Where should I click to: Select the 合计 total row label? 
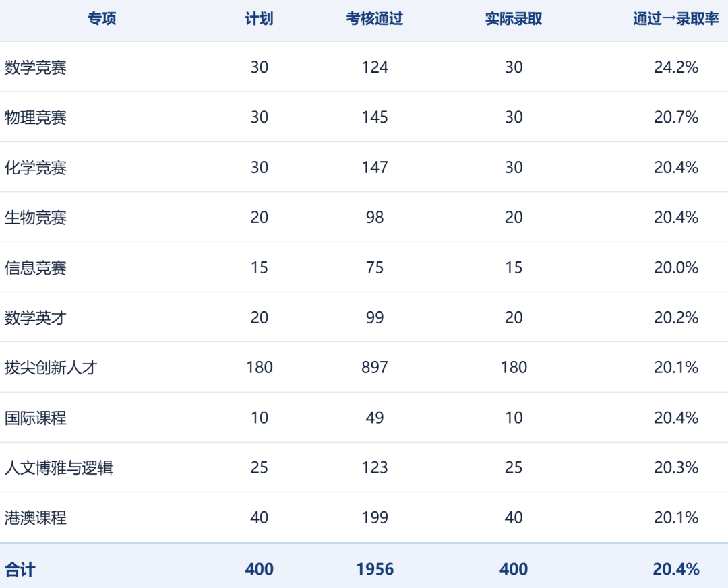tap(20, 569)
